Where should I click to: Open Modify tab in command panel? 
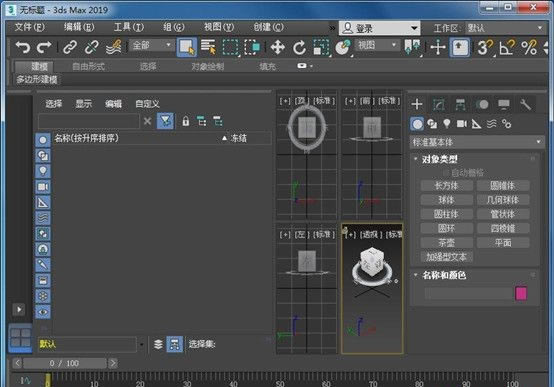coord(438,104)
